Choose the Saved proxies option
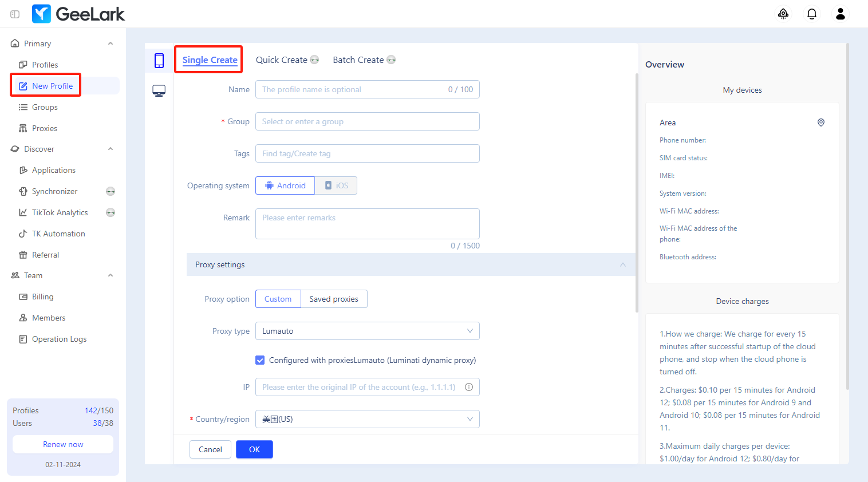The width and height of the screenshot is (868, 482). coord(334,299)
